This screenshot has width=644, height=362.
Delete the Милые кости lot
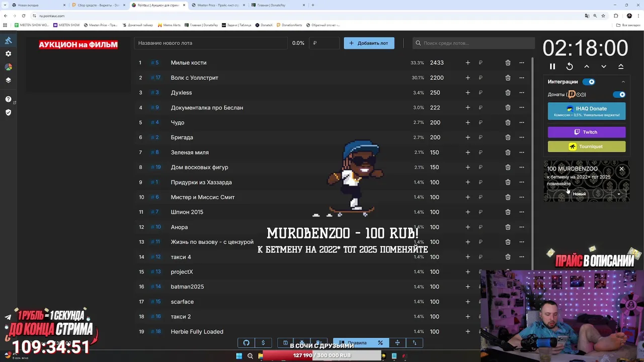tap(508, 63)
